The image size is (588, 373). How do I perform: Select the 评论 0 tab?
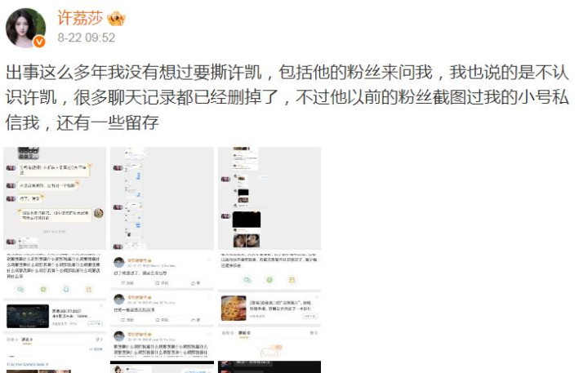pos(244,333)
